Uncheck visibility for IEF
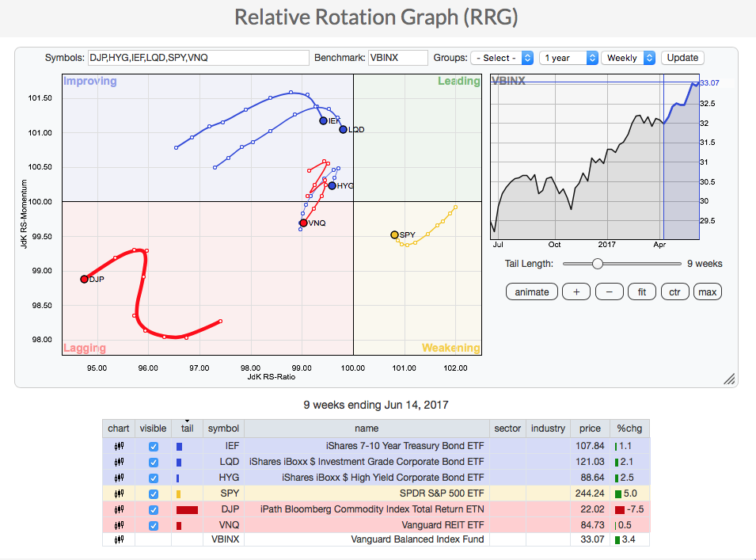The image size is (756, 560). tap(154, 447)
